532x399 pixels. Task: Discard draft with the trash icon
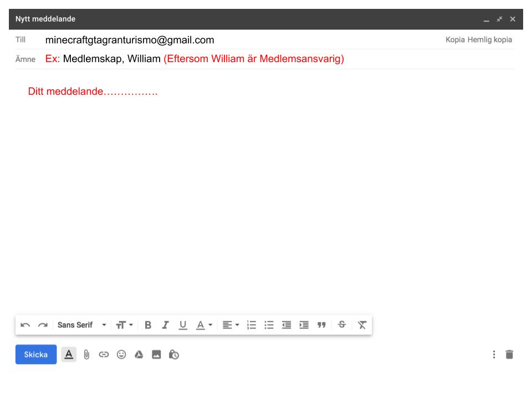(x=510, y=355)
